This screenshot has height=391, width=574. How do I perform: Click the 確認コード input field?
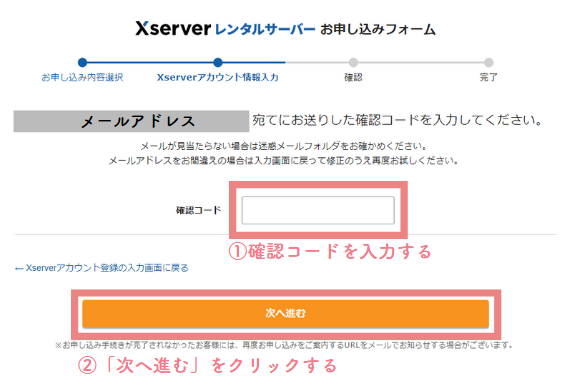[x=318, y=210]
